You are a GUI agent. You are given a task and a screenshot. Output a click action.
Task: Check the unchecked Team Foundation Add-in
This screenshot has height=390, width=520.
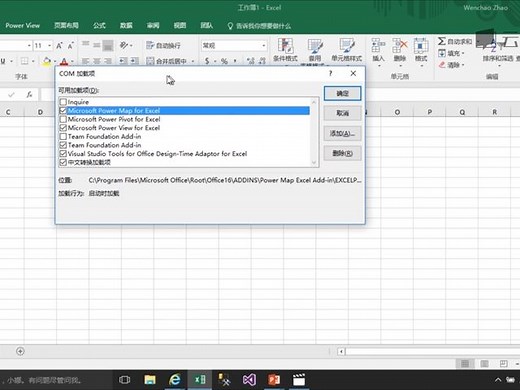click(x=63, y=136)
